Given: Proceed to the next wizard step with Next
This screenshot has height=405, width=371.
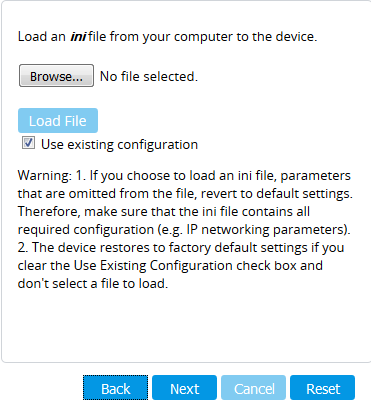Looking at the screenshot, I should [x=184, y=387].
